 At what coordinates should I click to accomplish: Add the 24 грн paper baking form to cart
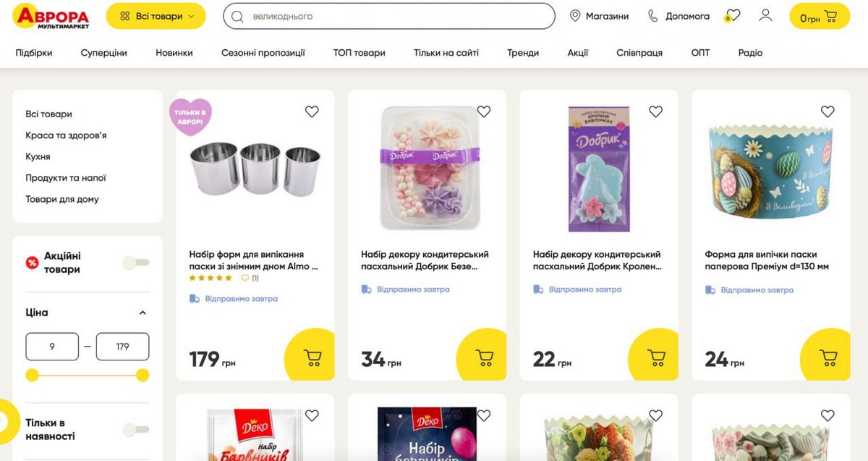coord(827,358)
